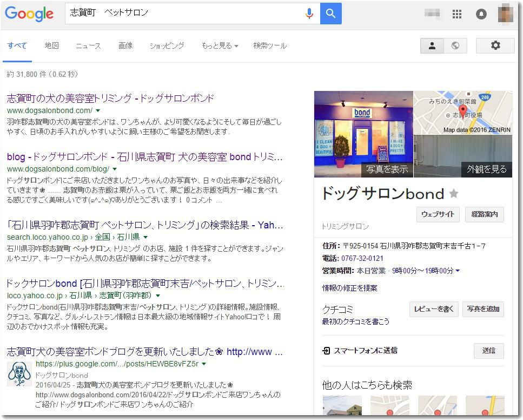Switch to the ショッピング tab
Viewport: 523px width, 420px height.
click(167, 46)
